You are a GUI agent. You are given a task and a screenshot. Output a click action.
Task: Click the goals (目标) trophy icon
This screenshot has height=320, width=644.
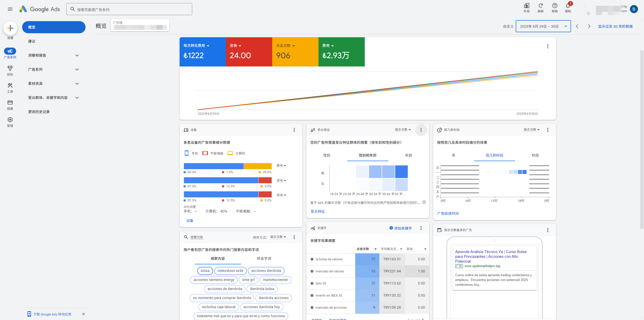[x=10, y=68]
